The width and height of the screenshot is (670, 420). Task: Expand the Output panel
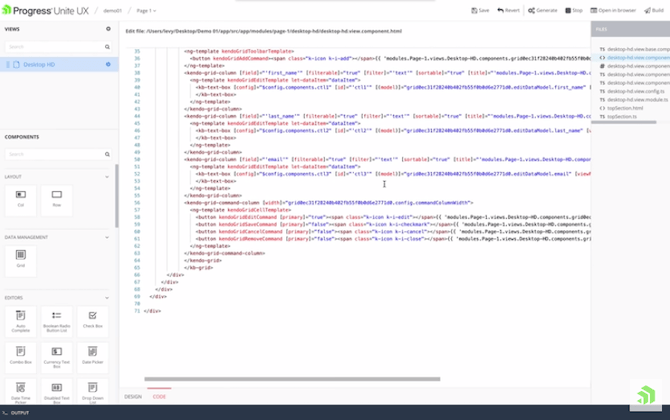[16, 413]
